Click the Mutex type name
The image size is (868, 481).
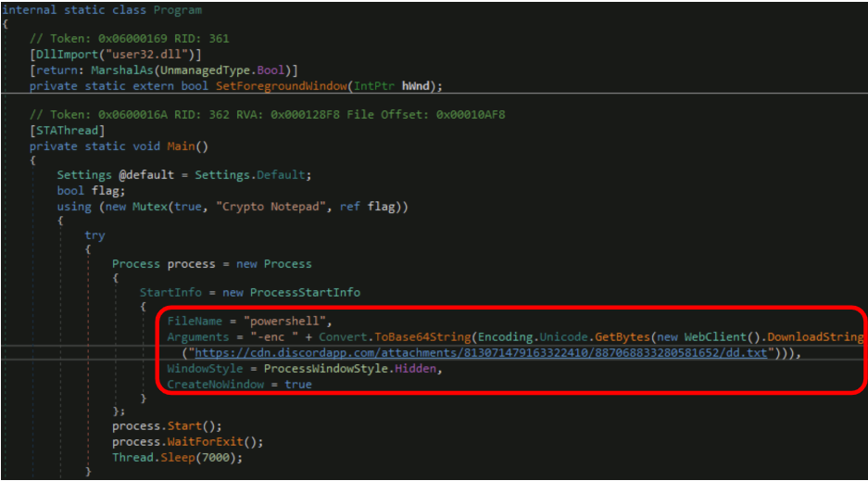(150, 207)
